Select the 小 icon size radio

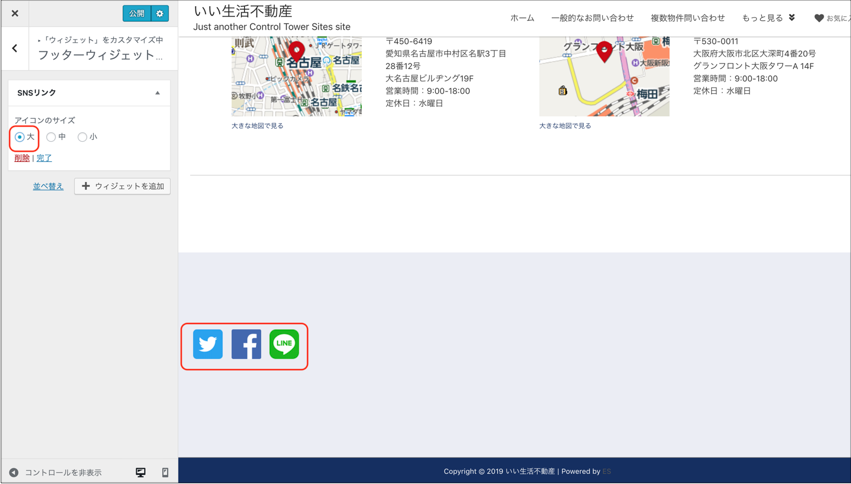82,137
